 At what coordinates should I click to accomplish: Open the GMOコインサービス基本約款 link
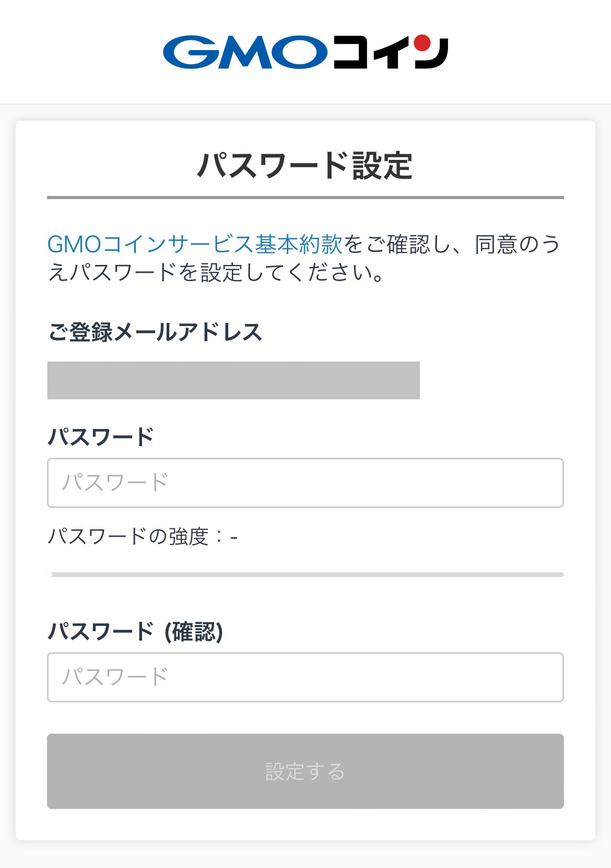(x=195, y=245)
